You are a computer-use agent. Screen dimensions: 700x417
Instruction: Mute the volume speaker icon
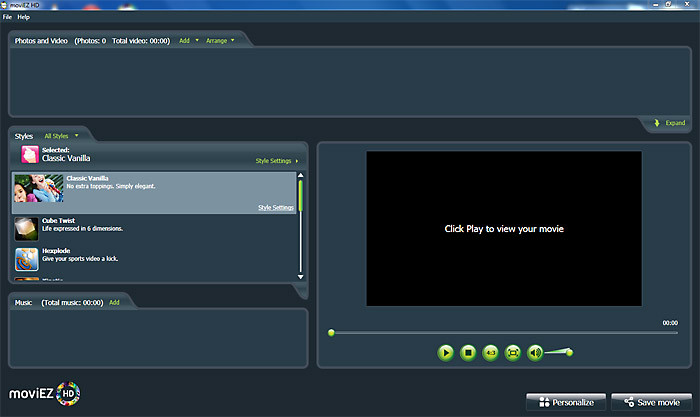535,353
